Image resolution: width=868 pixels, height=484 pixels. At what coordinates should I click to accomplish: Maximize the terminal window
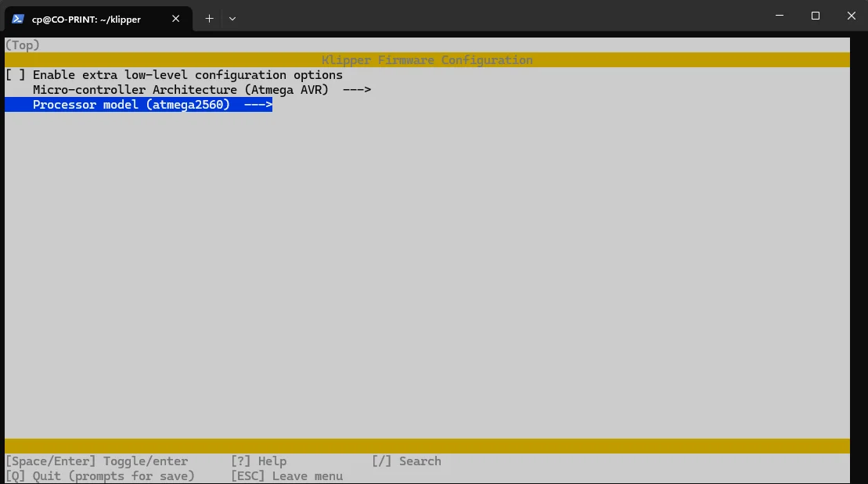tap(816, 16)
